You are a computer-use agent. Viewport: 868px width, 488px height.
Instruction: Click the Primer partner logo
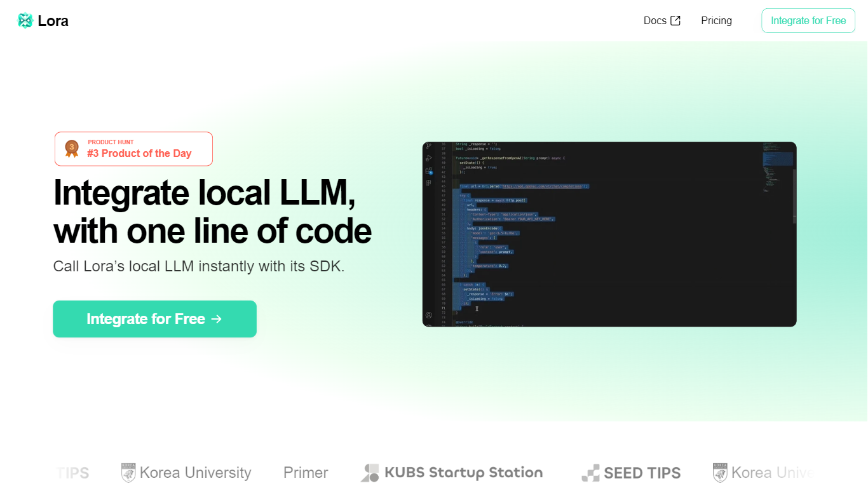[x=306, y=473]
